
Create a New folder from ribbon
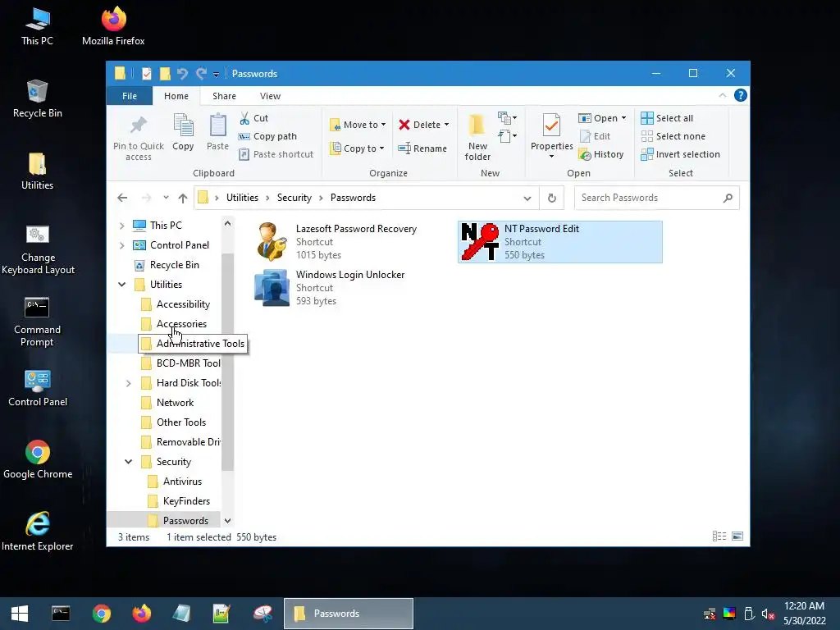tap(477, 137)
